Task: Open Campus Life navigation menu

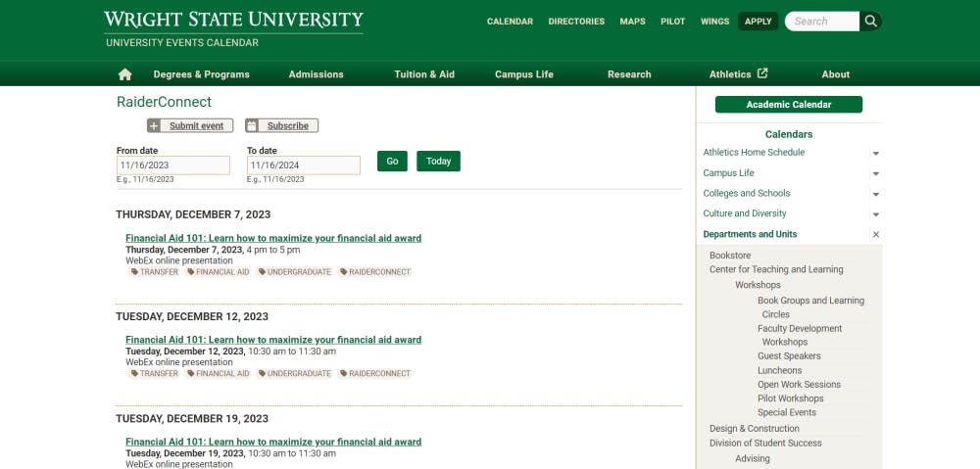Action: click(x=523, y=74)
